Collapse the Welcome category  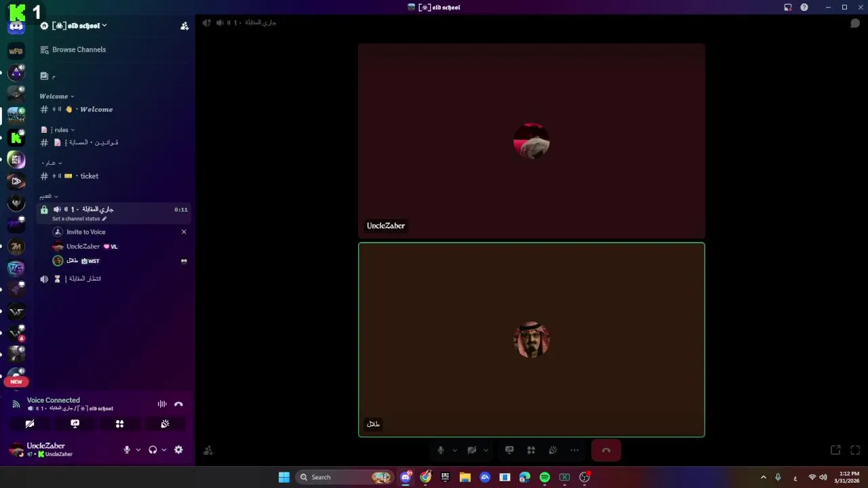click(56, 96)
